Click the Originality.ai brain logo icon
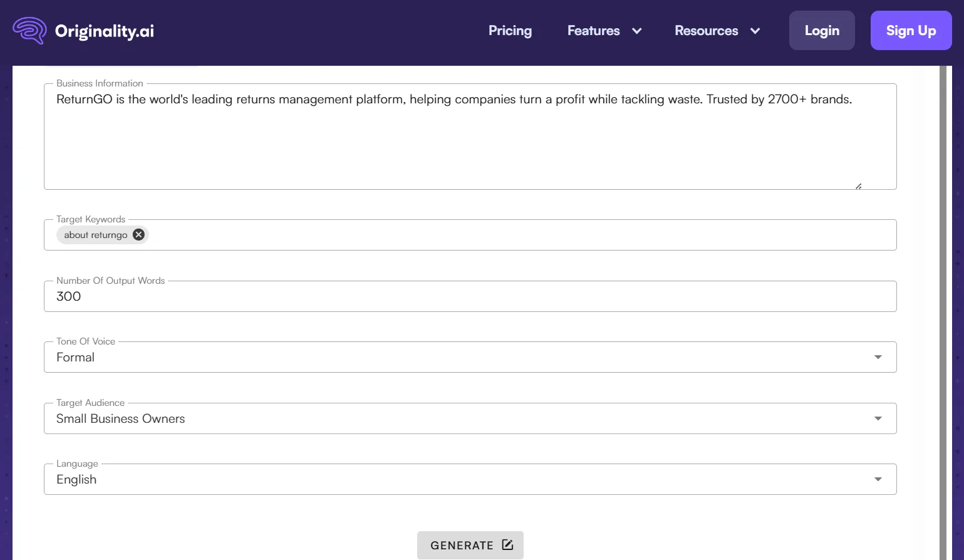964x560 pixels. pos(29,31)
